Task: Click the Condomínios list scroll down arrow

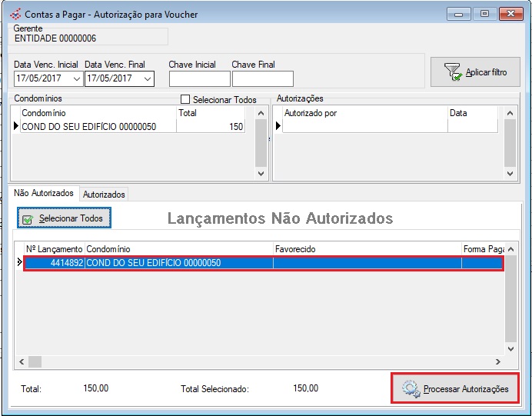Action: pos(261,174)
